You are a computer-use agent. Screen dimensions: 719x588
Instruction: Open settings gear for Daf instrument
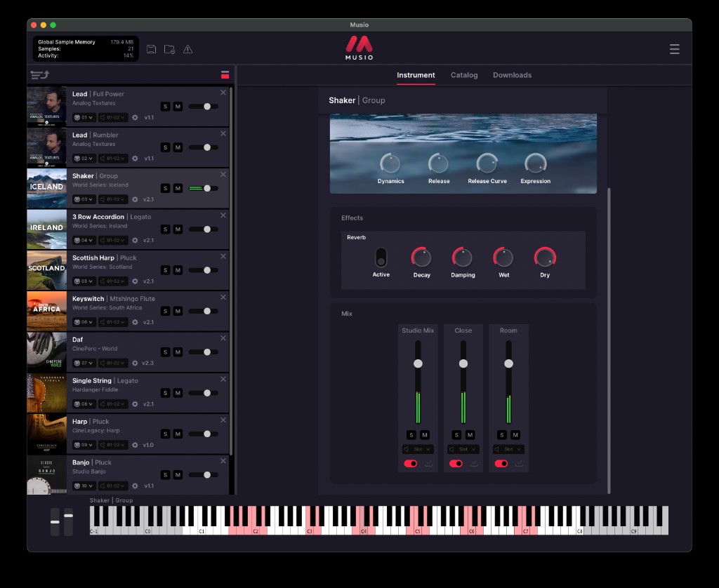click(x=135, y=363)
